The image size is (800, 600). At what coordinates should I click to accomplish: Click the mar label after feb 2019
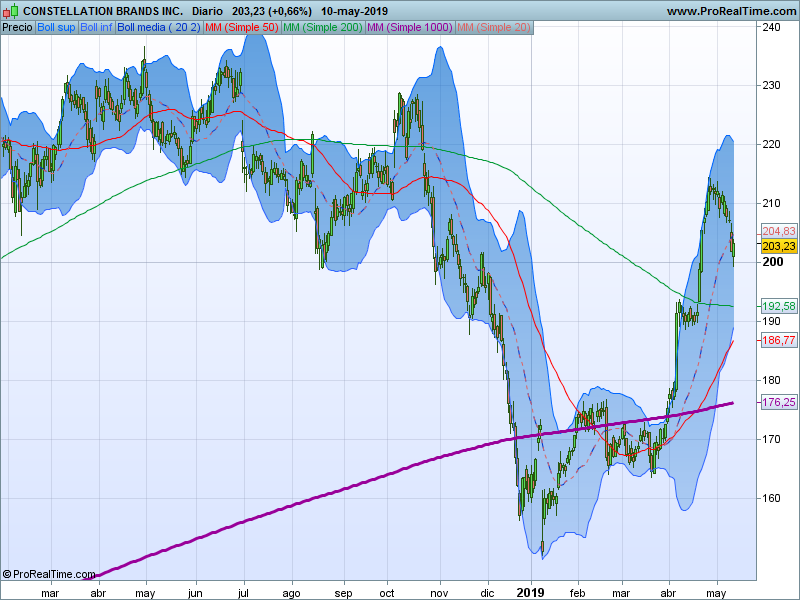coord(621,593)
